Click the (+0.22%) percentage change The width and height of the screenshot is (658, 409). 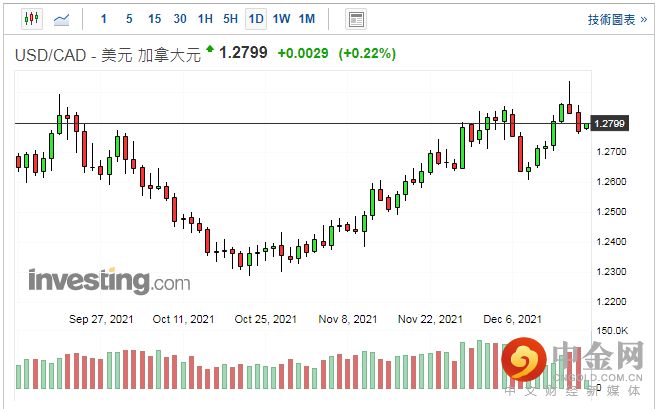(x=367, y=54)
